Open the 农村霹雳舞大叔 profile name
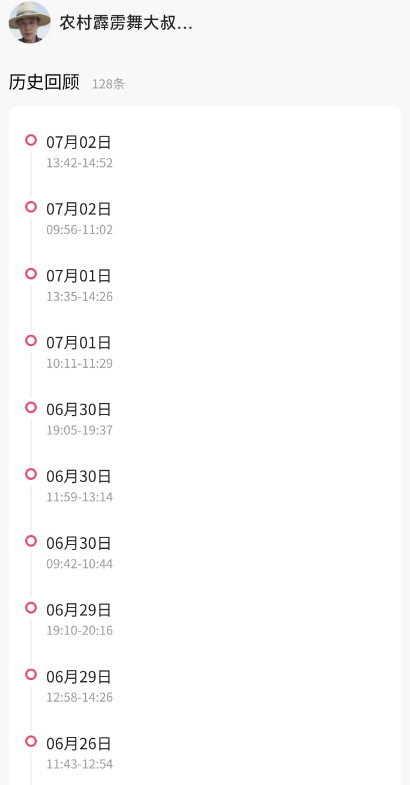Image resolution: width=410 pixels, height=785 pixels. pyautogui.click(x=126, y=23)
